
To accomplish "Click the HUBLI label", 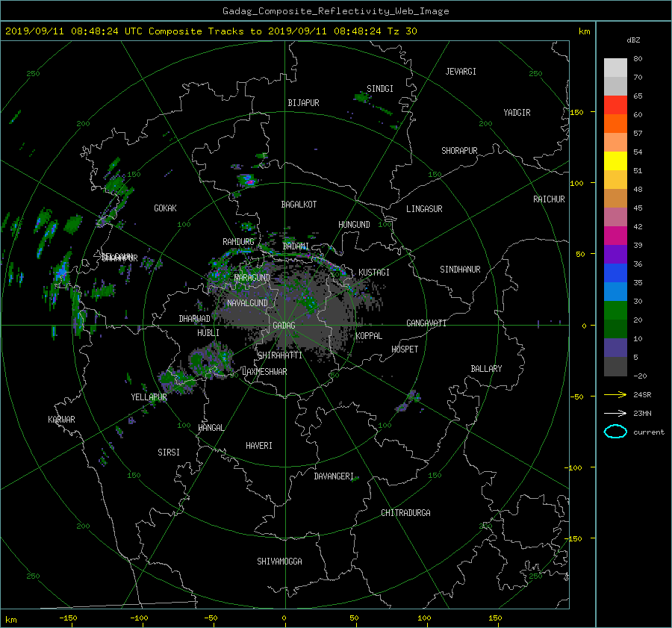I will pyautogui.click(x=208, y=333).
